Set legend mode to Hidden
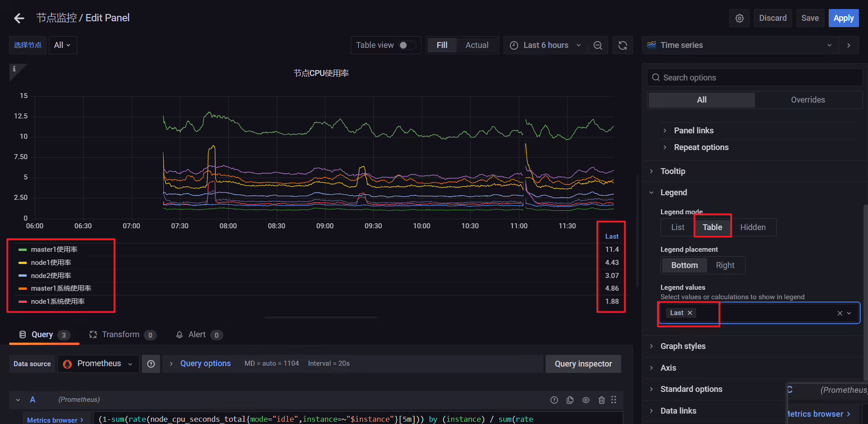This screenshot has width=868, height=424. point(753,227)
